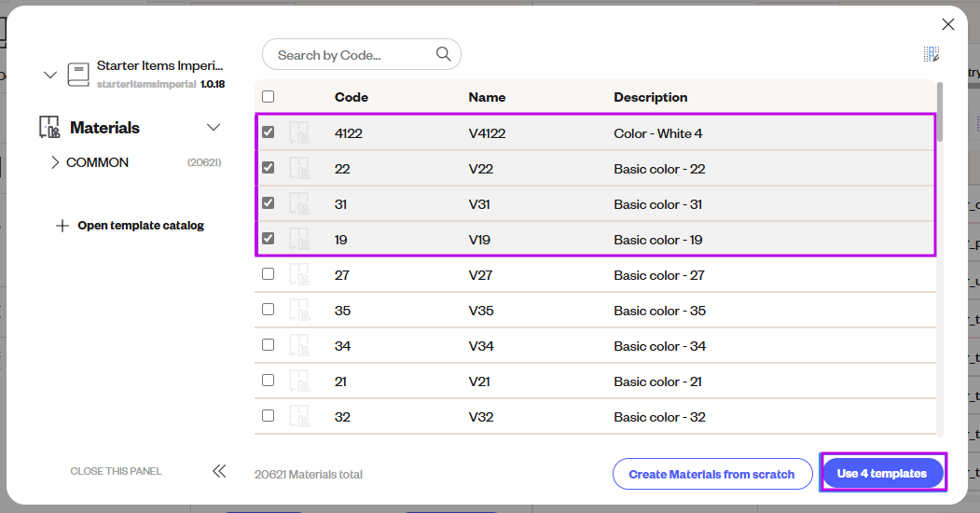980x513 pixels.
Task: Click material icon in row 34
Action: tap(299, 346)
